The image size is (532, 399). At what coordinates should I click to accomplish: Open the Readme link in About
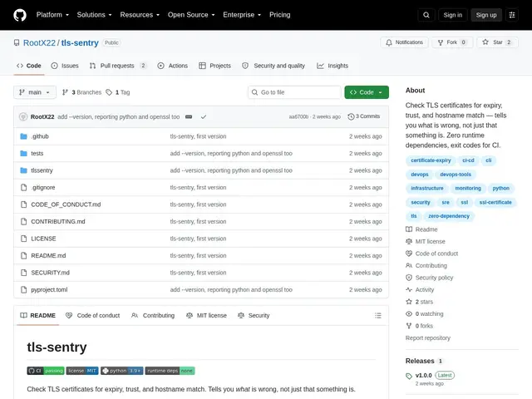pos(421,229)
